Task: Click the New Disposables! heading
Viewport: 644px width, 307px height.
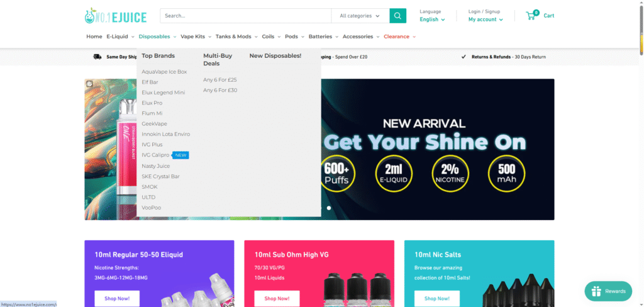Action: click(275, 56)
